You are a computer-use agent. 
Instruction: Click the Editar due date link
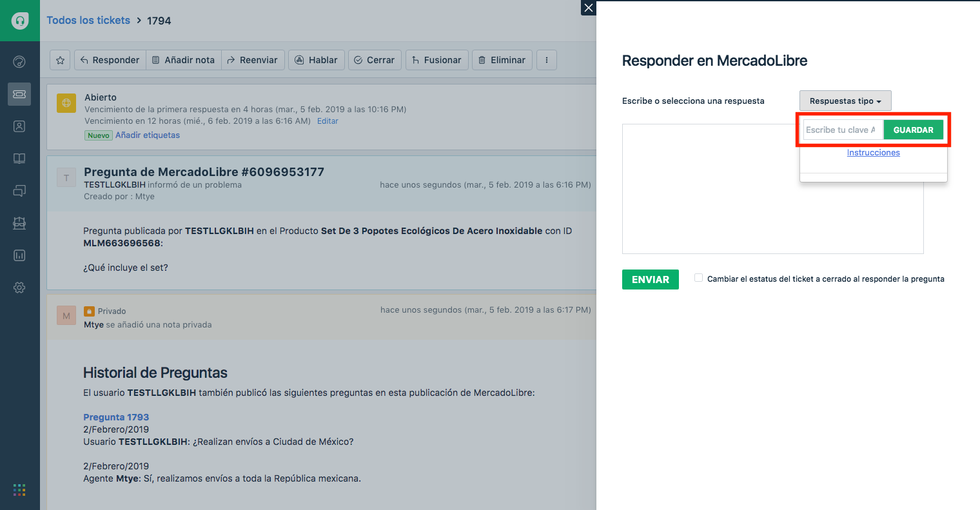(328, 121)
